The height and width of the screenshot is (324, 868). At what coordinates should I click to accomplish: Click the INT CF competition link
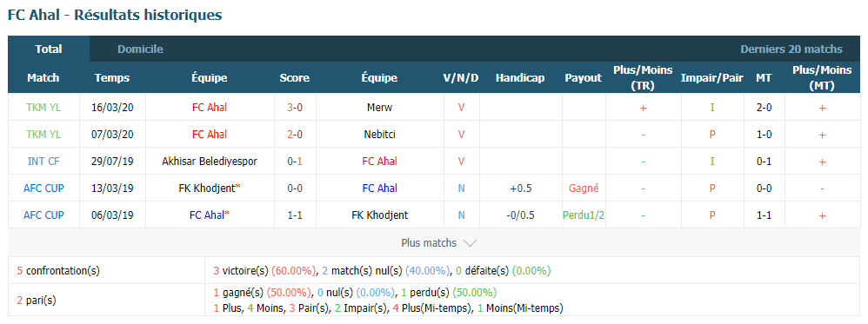coord(43,162)
